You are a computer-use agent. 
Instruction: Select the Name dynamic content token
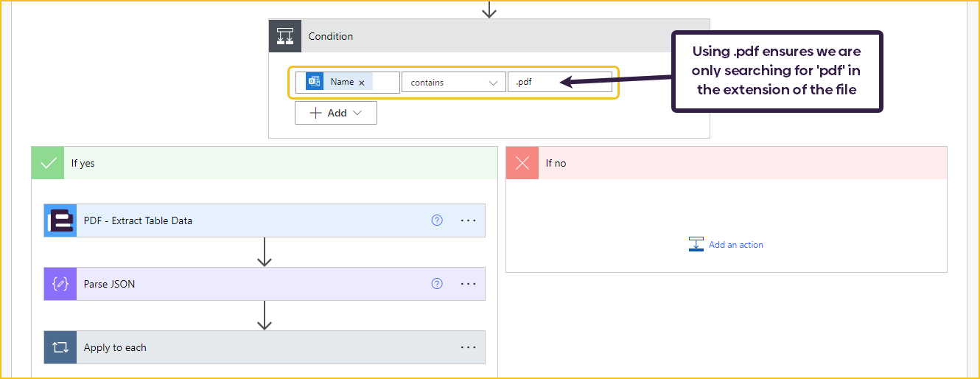coord(340,82)
